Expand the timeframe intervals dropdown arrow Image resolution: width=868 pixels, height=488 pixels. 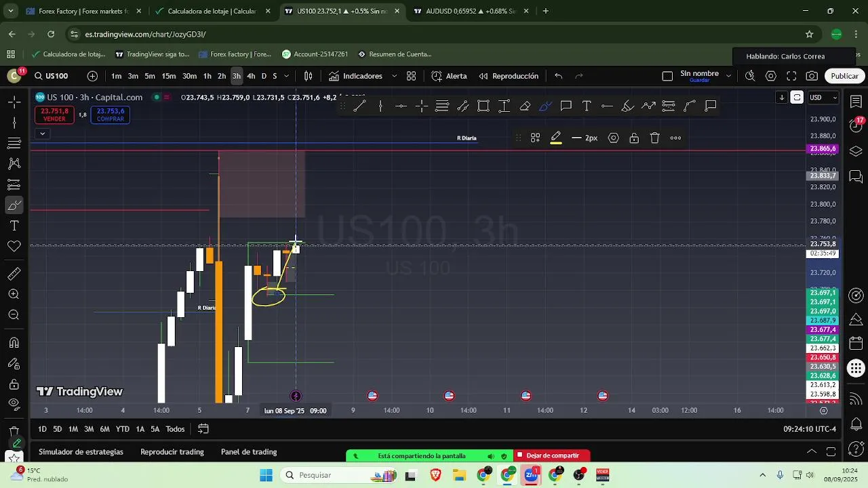pos(286,76)
